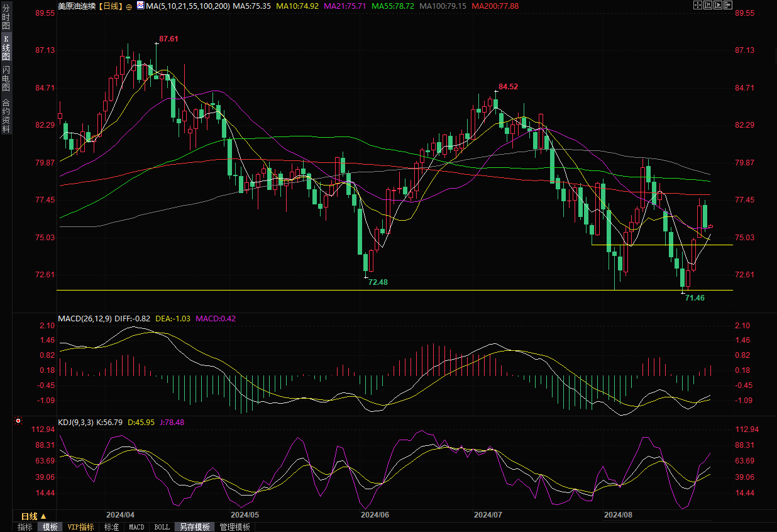Screen dimensions: 777x532
Task: Click the 另存模板 button
Action: [194, 527]
